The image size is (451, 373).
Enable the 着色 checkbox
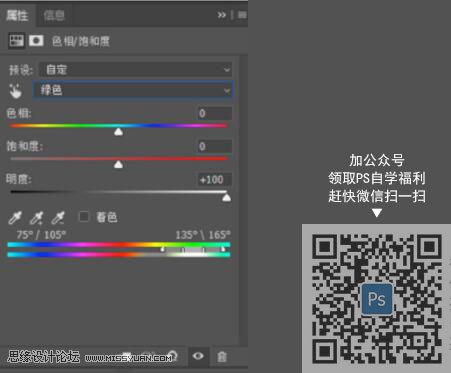84,217
